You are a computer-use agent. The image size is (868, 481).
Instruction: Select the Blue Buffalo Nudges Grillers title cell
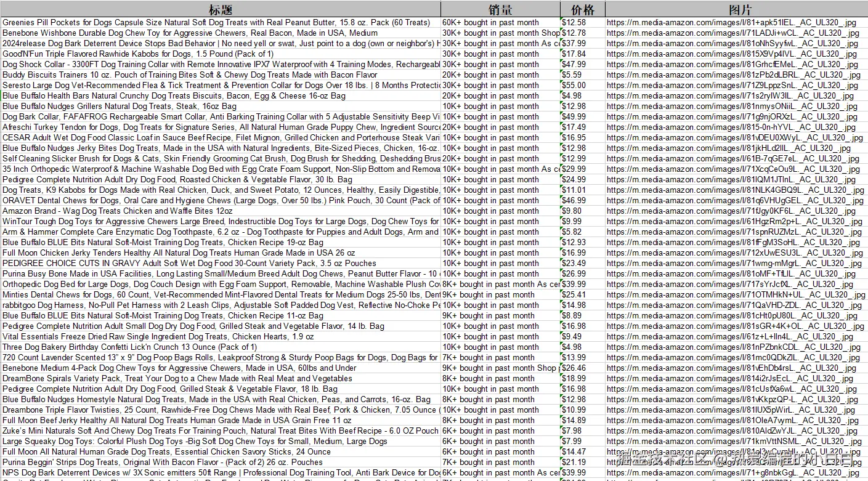click(x=221, y=107)
